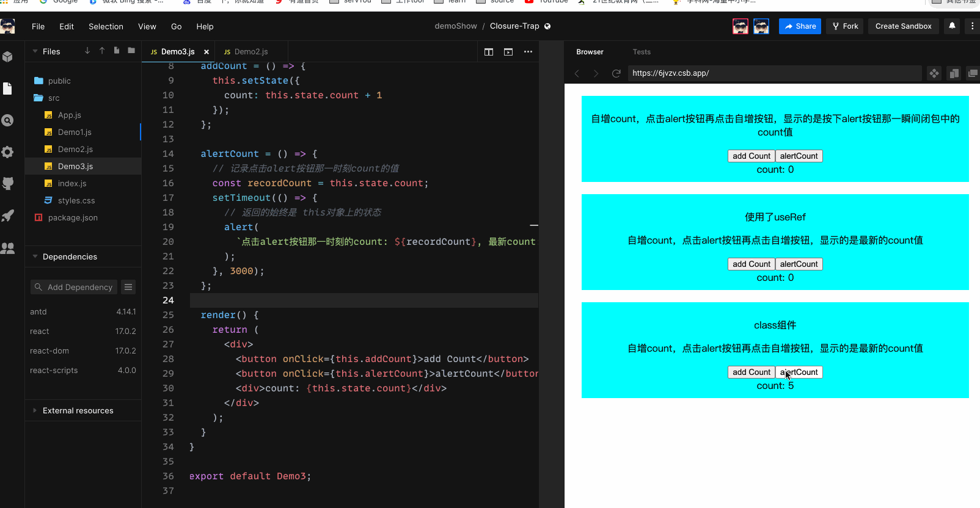980x508 pixels.
Task: Open notifications bell
Action: coord(952,26)
